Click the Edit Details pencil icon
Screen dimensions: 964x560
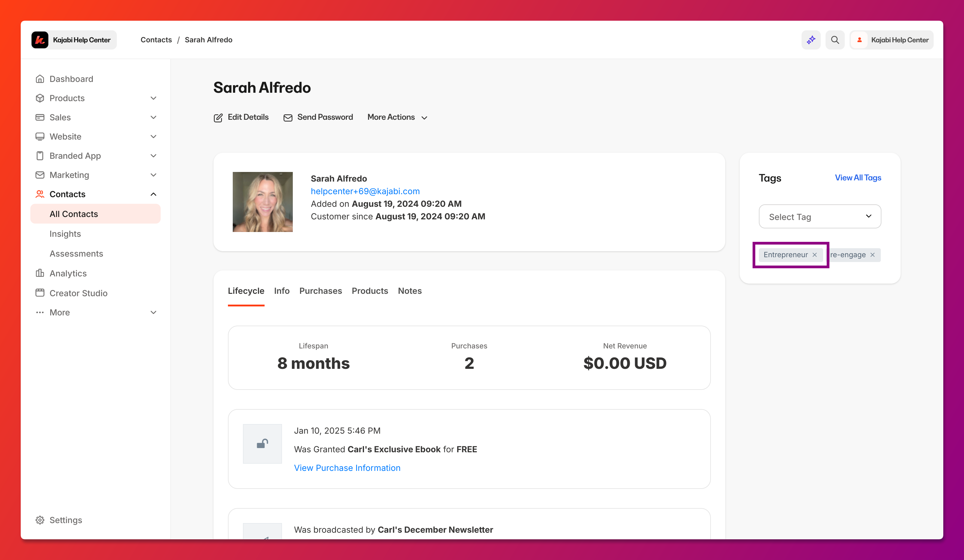(x=218, y=118)
